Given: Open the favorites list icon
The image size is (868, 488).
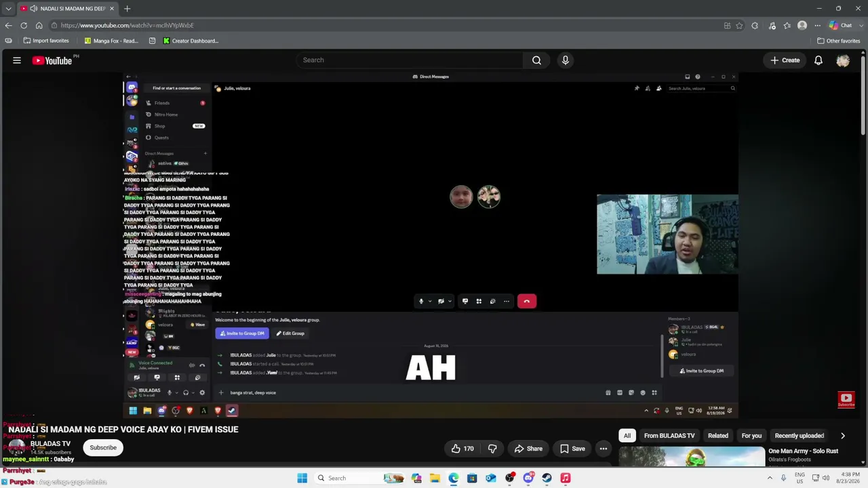Looking at the screenshot, I should pos(787,26).
